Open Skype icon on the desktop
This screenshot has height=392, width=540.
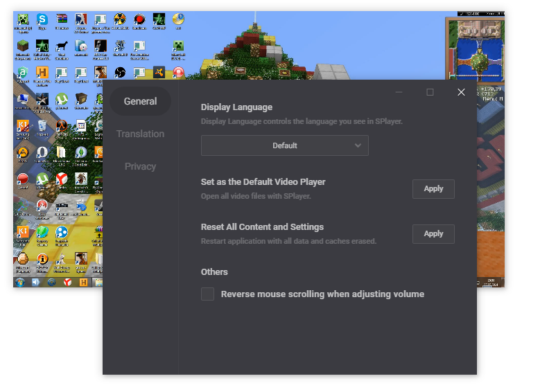[42, 20]
